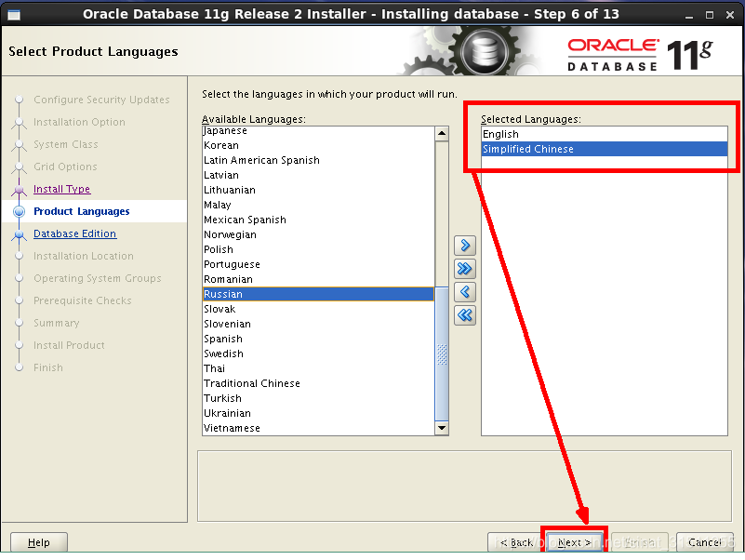Image resolution: width=745 pixels, height=560 pixels.
Task: Open the Install Type step link
Action: [61, 189]
